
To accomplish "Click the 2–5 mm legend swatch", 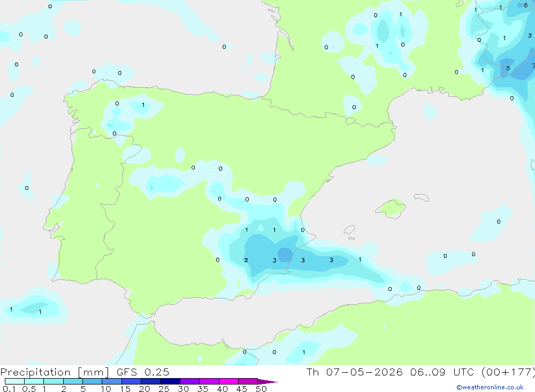I will pyautogui.click(x=73, y=381).
